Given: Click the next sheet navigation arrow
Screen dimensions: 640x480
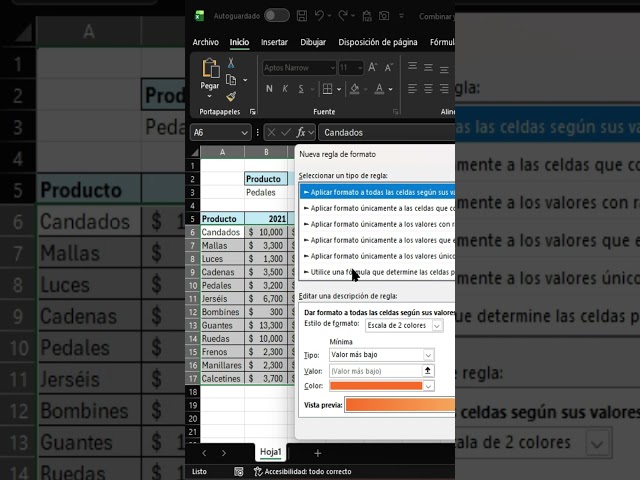Looking at the screenshot, I should coord(223,453).
